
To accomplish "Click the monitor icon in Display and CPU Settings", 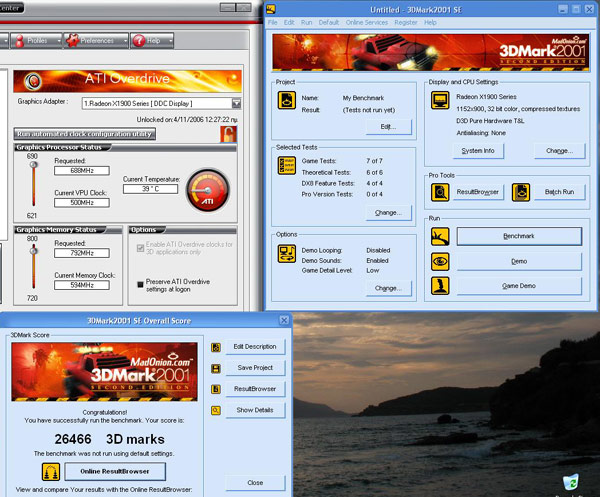I will click(440, 100).
